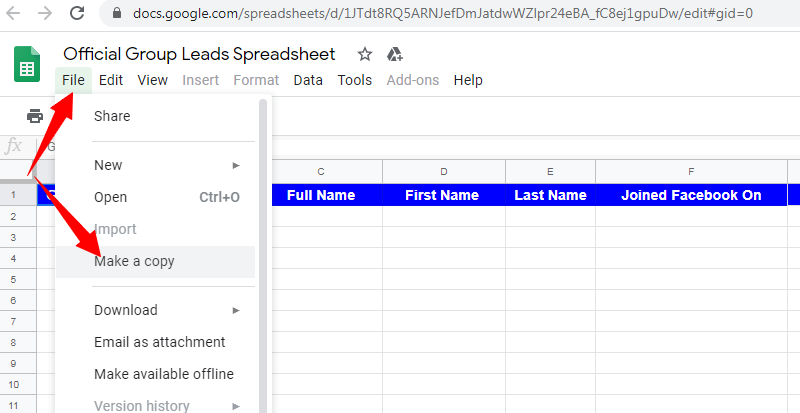Screen dimensions: 800x413
Task: Choose Share in the File menu
Action: (112, 116)
